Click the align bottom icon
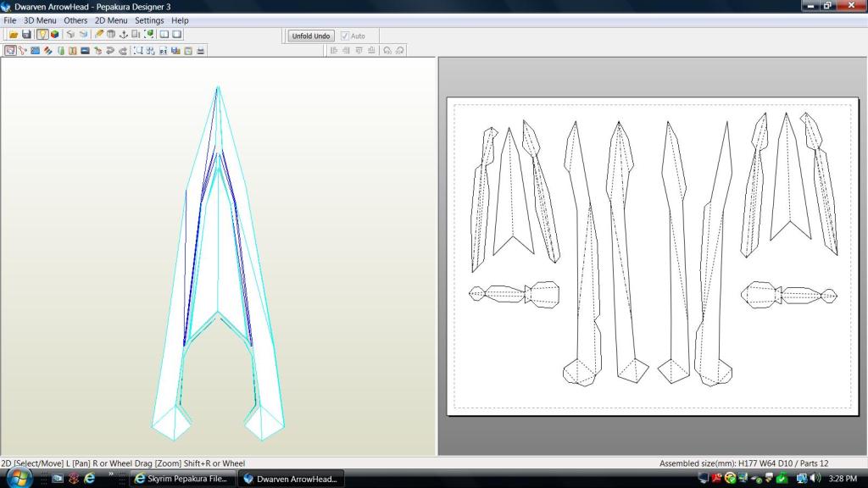Screen dimensions: 868x488 (371, 51)
